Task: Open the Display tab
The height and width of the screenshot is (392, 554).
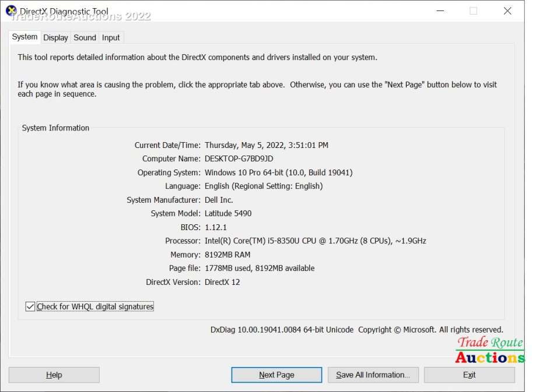Action: [55, 37]
